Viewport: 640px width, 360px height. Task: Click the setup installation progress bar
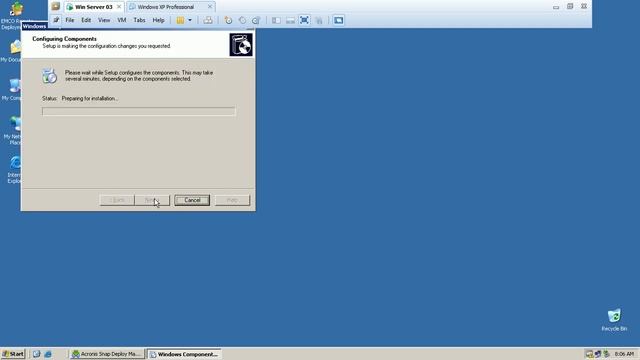pos(139,111)
